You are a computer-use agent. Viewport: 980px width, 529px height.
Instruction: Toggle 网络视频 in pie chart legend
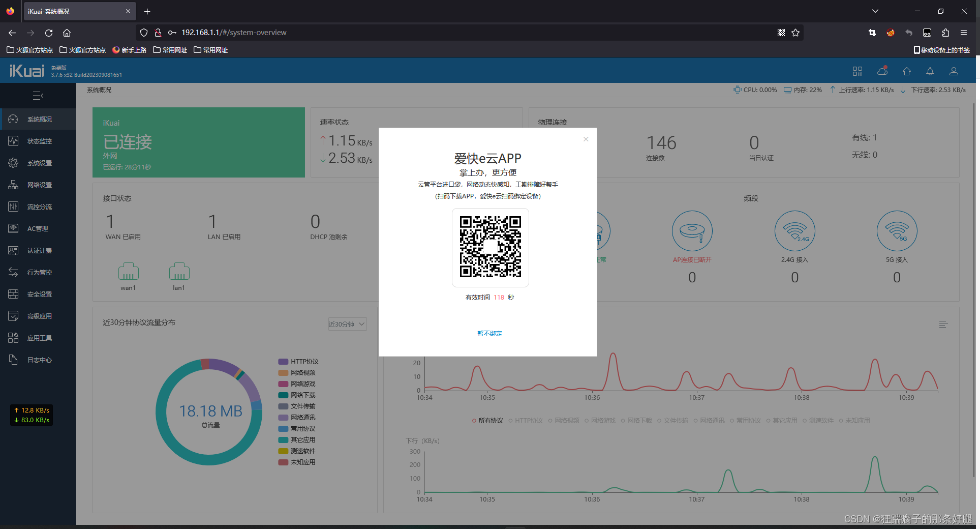click(297, 373)
